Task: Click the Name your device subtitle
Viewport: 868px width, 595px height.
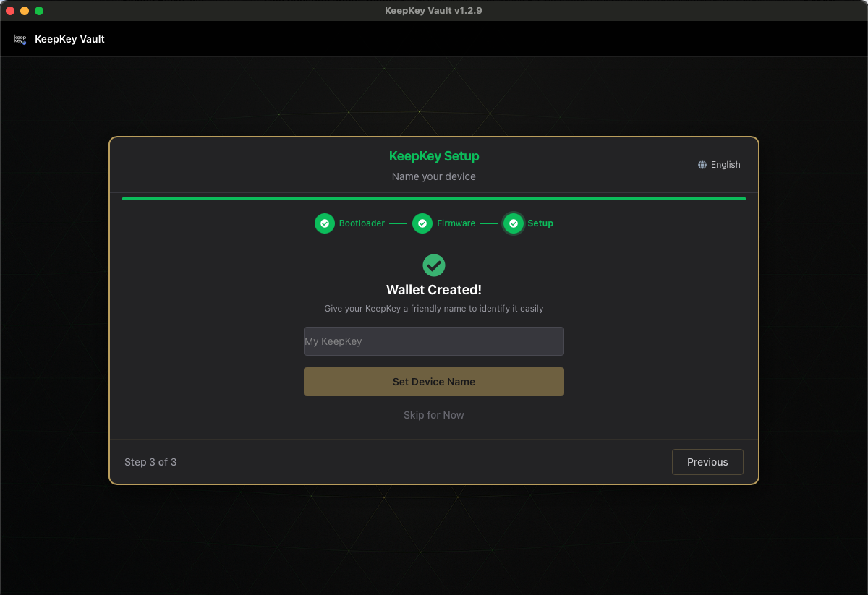Action: (433, 176)
